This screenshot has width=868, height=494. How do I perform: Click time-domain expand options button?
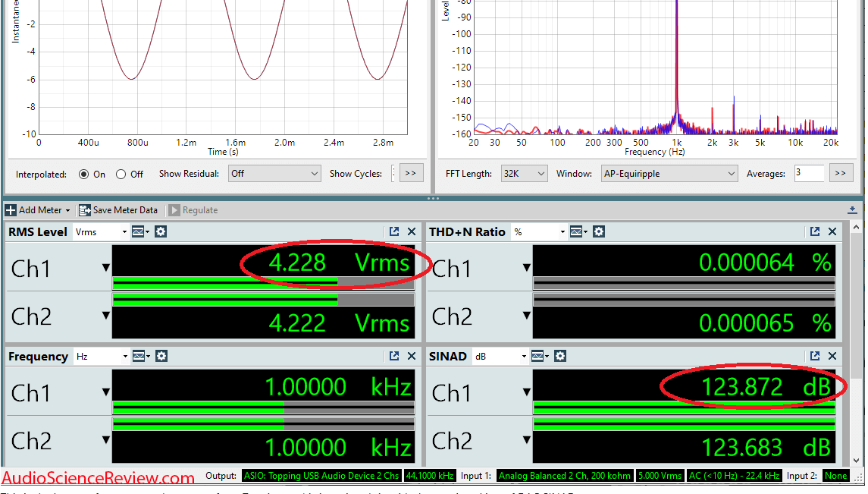tap(410, 173)
